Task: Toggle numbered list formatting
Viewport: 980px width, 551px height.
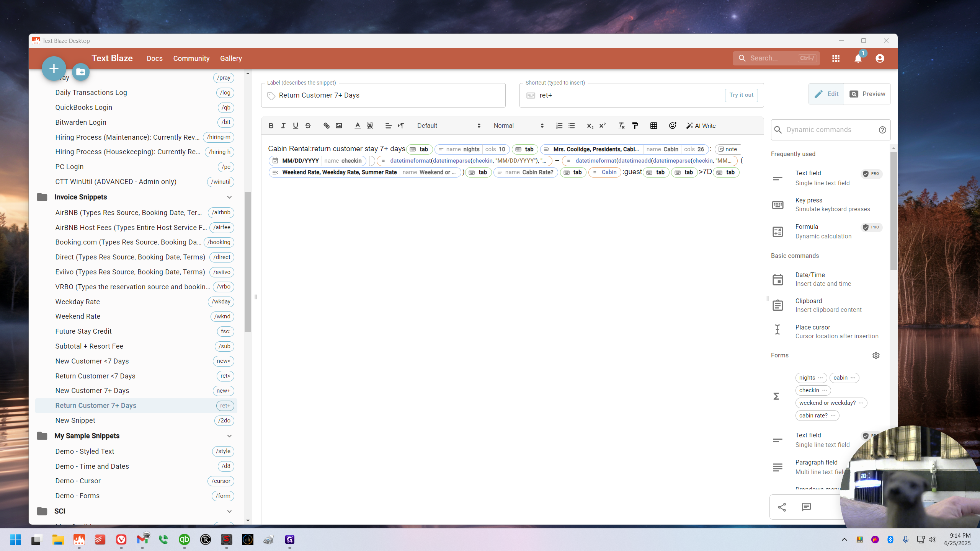Action: 559,126
